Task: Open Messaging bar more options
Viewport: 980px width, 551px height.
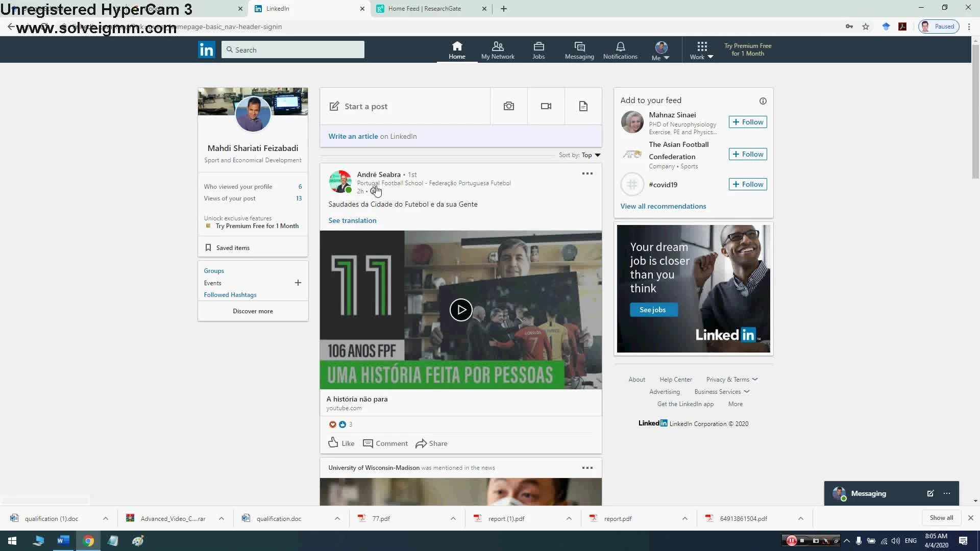Action: pos(947,493)
